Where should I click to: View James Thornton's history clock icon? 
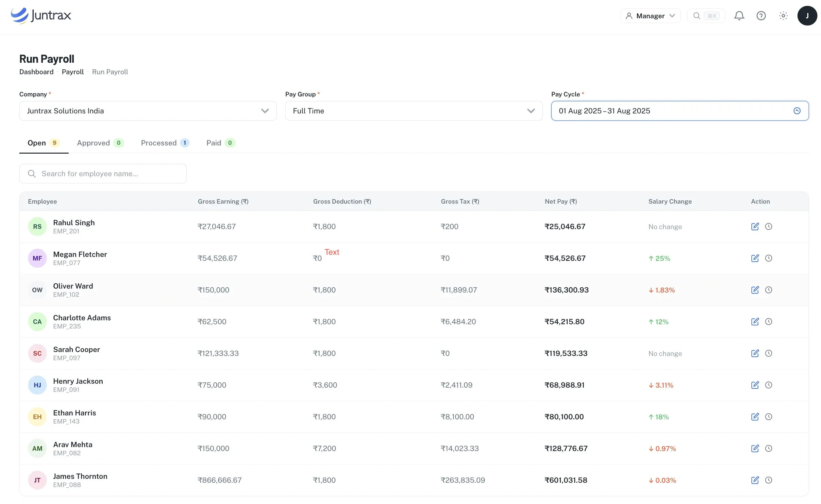(768, 480)
